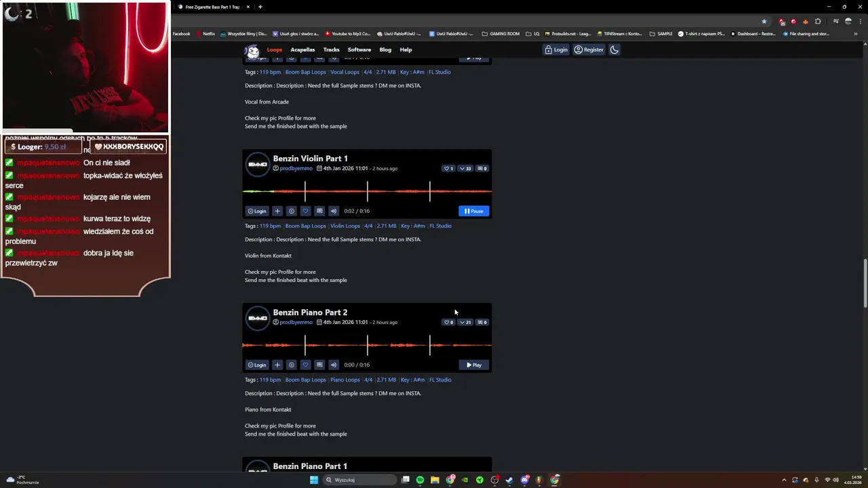868x488 pixels.
Task: Toggle volume on Benzin Piano Part 2 player
Action: (333, 365)
